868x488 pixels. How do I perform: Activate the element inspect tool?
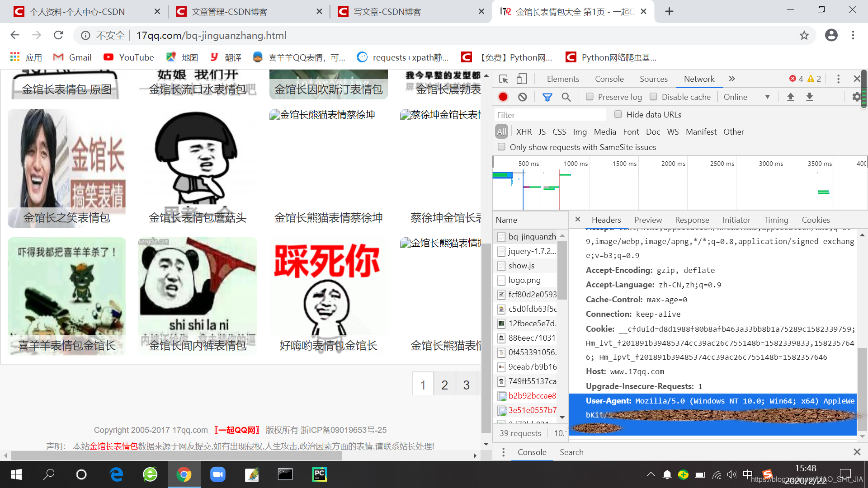tap(503, 79)
